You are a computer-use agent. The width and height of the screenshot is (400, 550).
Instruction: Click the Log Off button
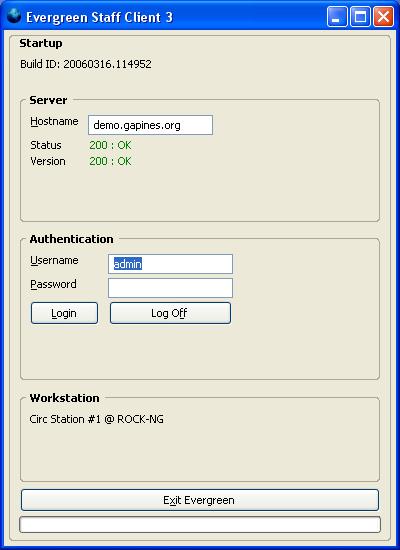[x=170, y=313]
